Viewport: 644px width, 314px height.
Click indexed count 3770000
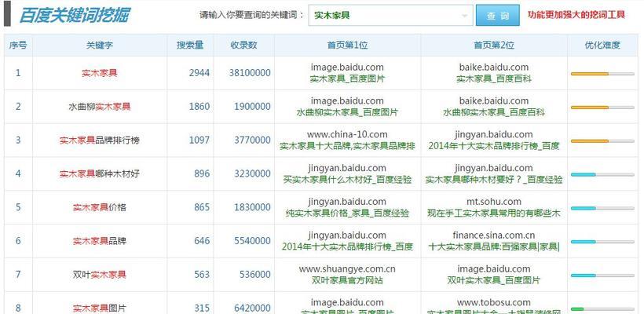(x=252, y=141)
